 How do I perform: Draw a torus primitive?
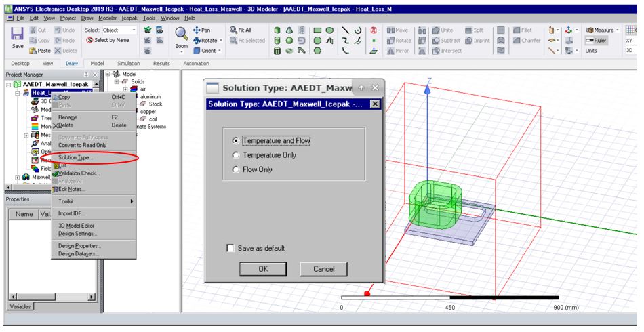289,50
